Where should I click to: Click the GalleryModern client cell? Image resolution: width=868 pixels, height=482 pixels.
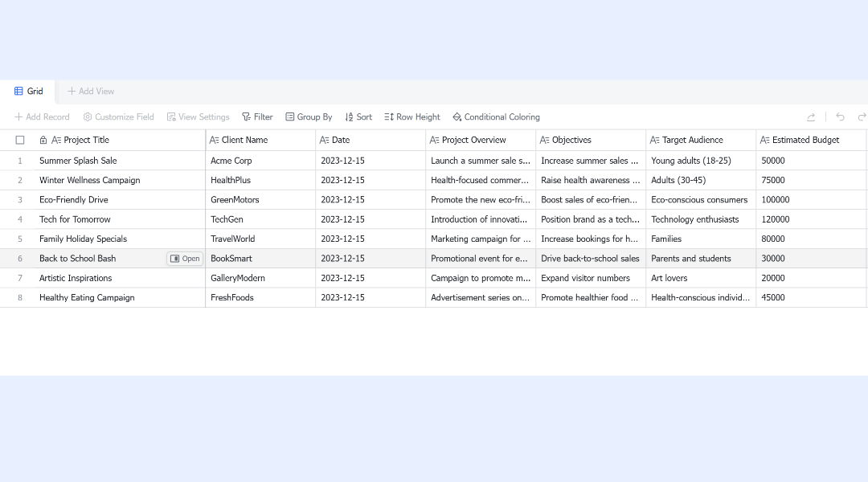[260, 278]
